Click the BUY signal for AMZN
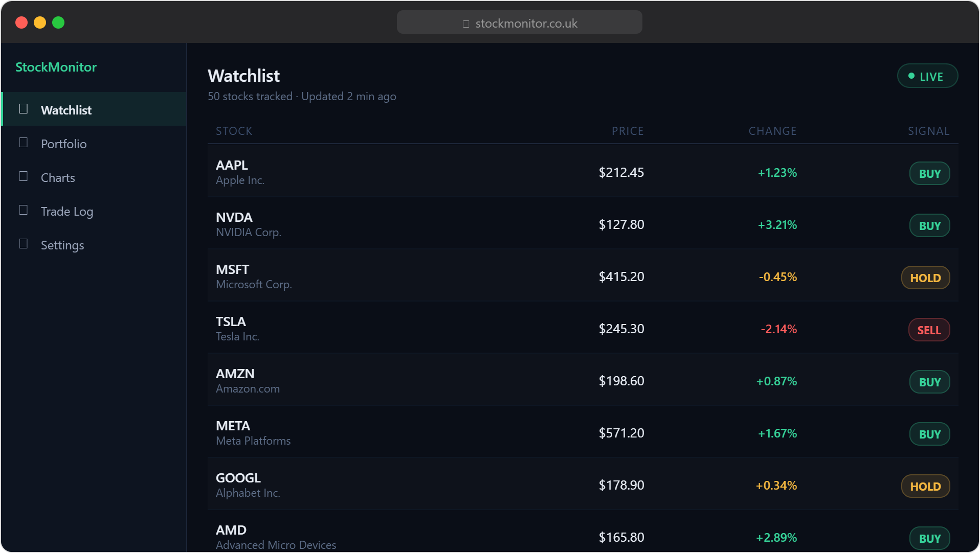 (x=929, y=382)
